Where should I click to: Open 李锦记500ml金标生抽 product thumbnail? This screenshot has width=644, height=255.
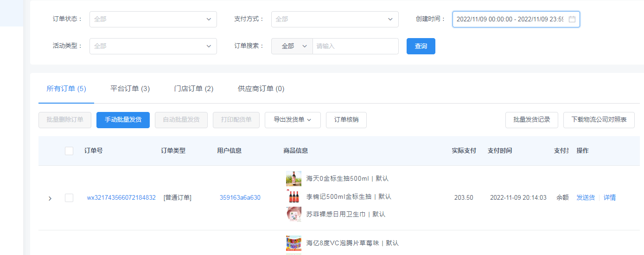[x=293, y=196]
